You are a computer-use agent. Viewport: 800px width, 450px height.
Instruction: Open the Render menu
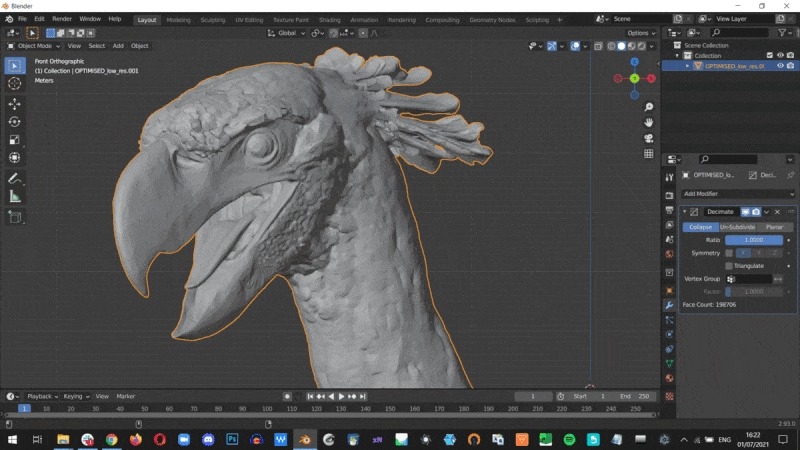[x=62, y=19]
